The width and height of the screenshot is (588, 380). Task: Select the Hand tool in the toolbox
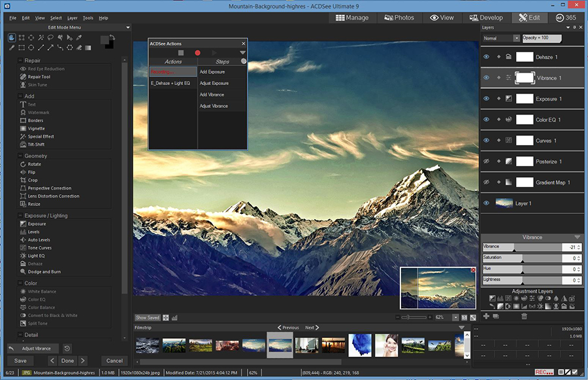point(12,37)
